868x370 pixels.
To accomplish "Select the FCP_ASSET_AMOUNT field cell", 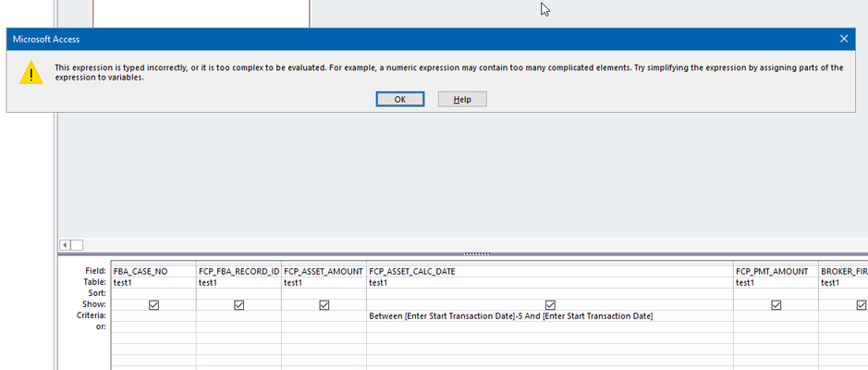I will tap(324, 271).
